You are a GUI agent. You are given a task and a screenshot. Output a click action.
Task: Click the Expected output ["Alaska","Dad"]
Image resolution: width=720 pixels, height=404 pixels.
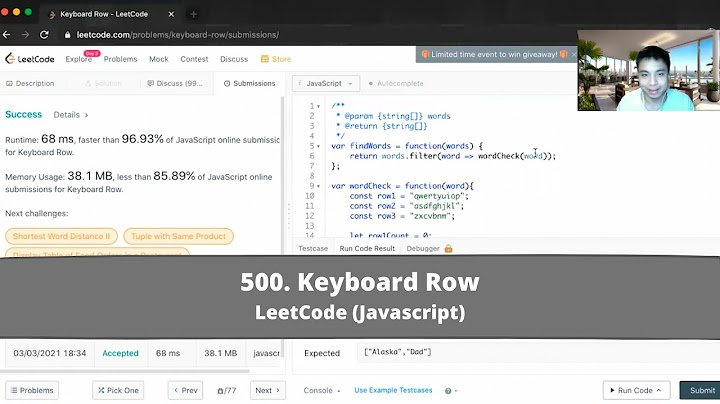[x=398, y=352]
